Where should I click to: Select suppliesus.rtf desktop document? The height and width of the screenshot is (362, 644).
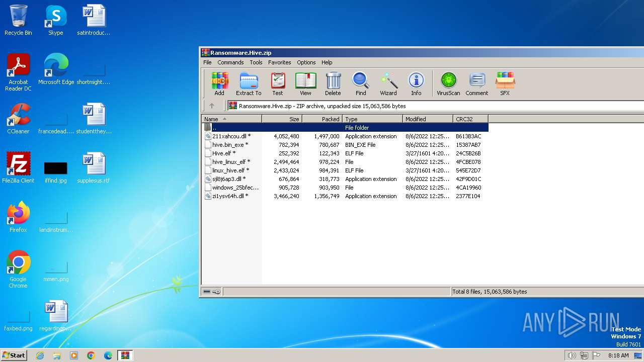tap(94, 168)
